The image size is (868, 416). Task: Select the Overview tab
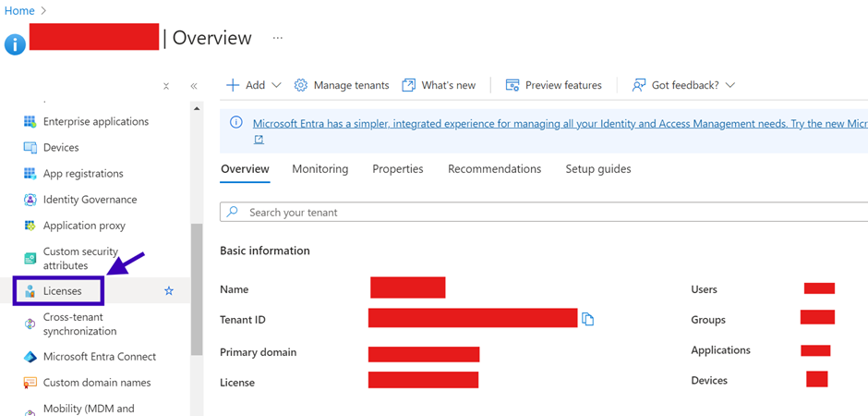(245, 169)
